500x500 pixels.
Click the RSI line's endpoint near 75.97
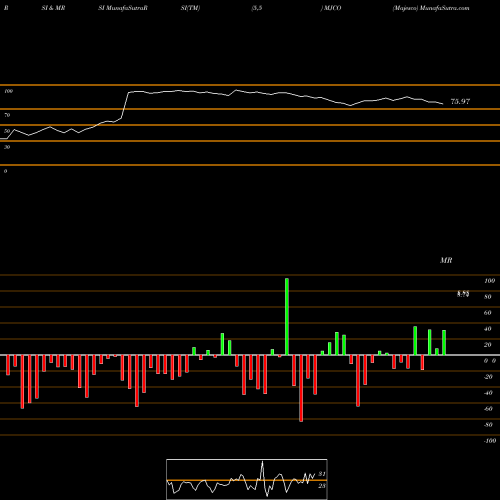click(443, 104)
